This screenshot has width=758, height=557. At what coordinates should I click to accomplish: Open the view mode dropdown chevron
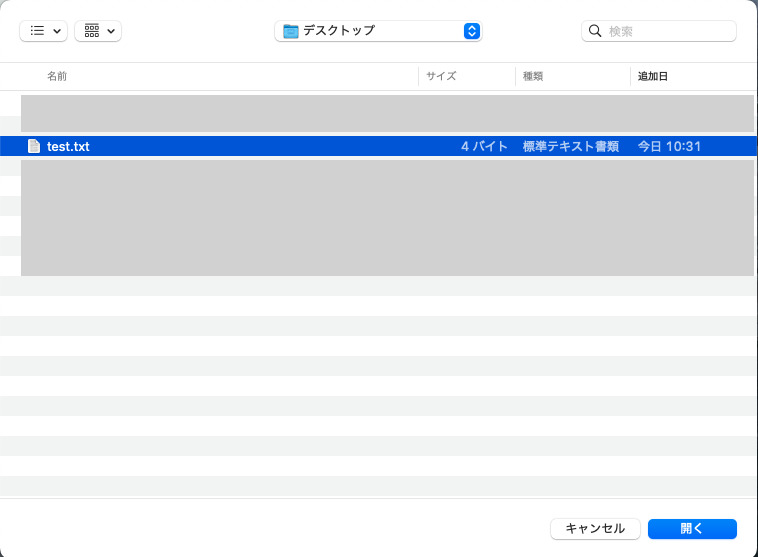point(56,31)
